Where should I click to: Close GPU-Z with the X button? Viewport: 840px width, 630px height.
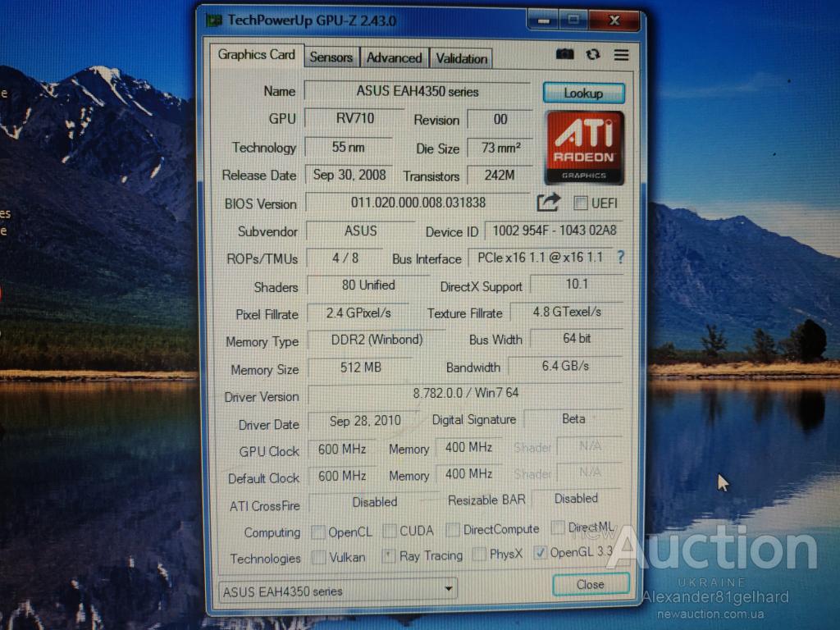click(614, 21)
